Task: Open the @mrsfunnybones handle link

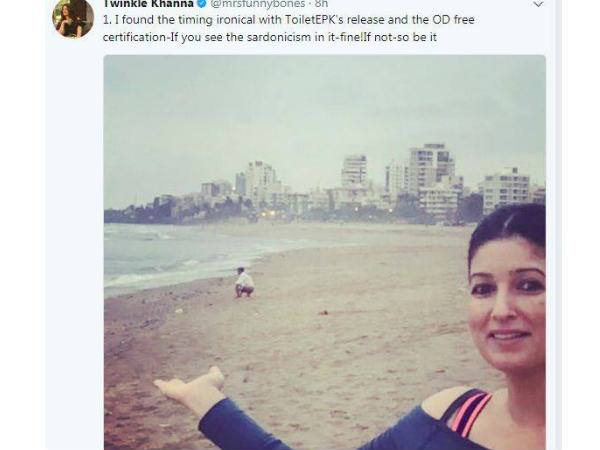Action: (258, 4)
